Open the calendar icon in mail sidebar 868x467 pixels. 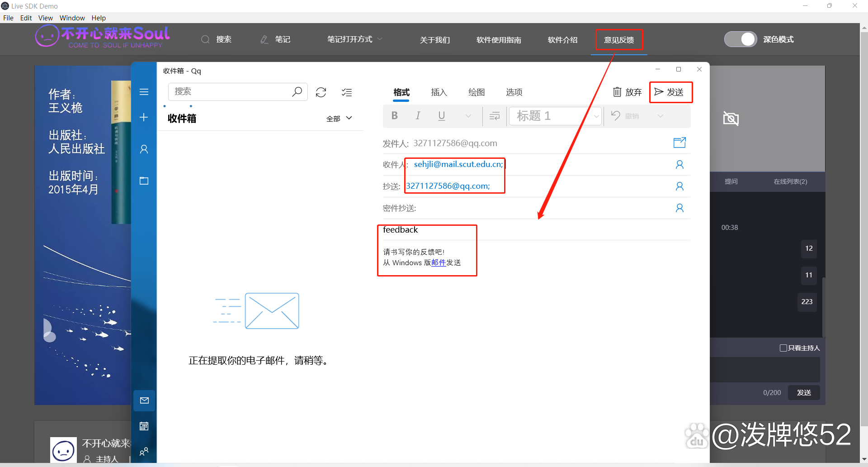[144, 426]
